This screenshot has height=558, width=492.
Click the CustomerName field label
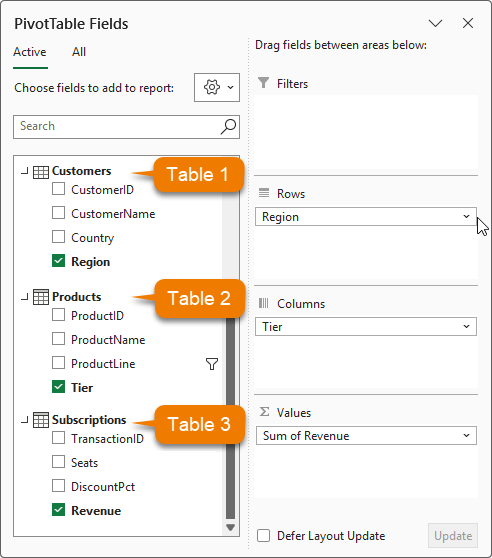[113, 214]
